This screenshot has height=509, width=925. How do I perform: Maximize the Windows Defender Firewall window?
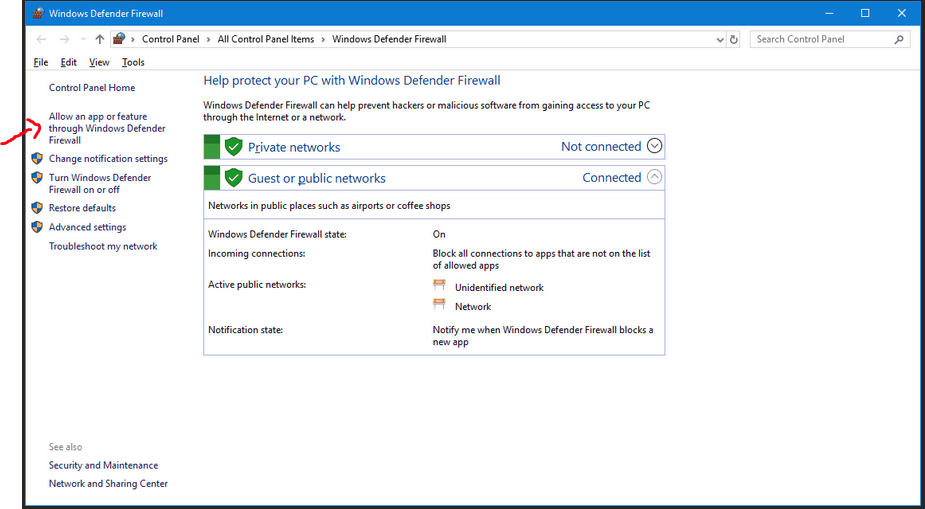[x=865, y=13]
